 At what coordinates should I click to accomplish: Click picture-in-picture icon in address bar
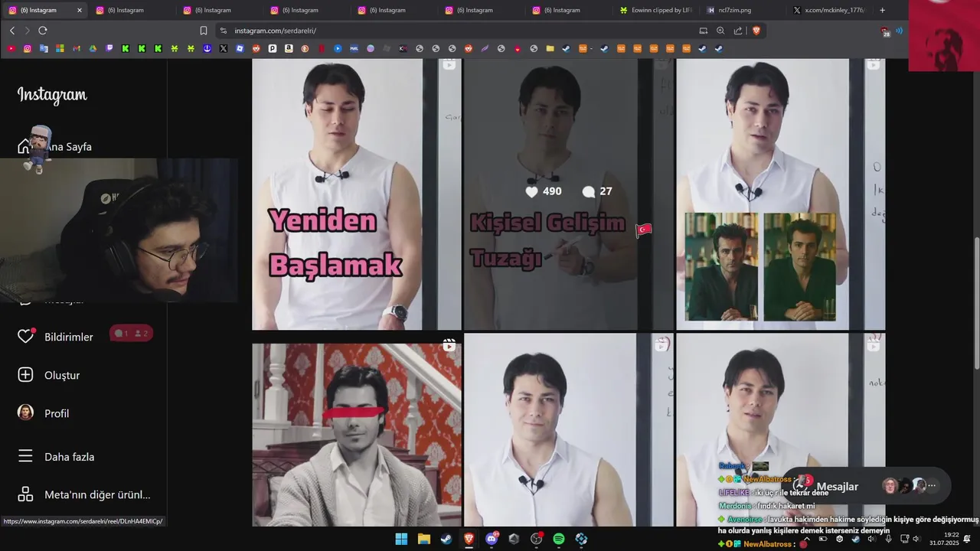704,31
